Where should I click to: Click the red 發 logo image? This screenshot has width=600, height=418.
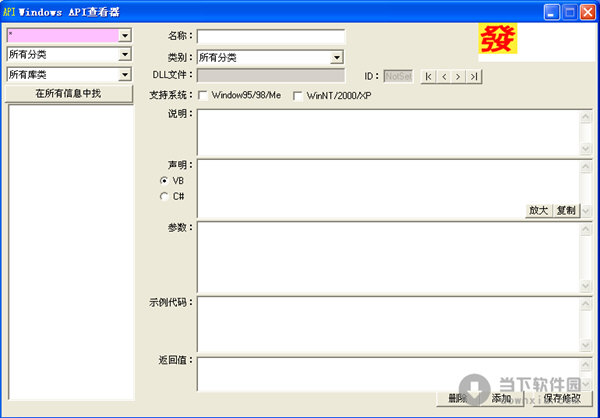[x=497, y=40]
